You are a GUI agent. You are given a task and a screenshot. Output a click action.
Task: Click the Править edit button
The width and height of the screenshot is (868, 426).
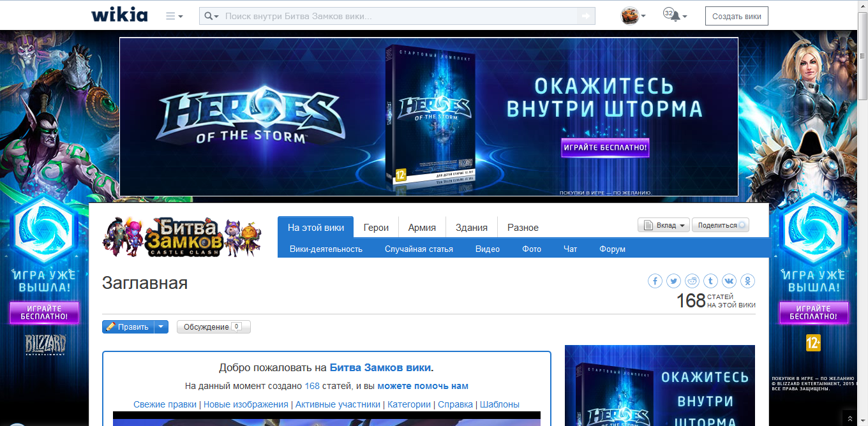coord(128,327)
